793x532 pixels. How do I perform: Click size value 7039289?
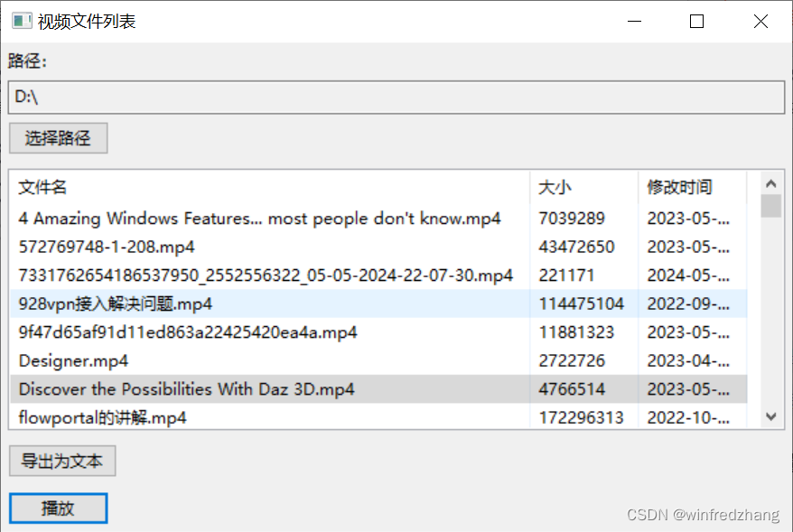(572, 219)
